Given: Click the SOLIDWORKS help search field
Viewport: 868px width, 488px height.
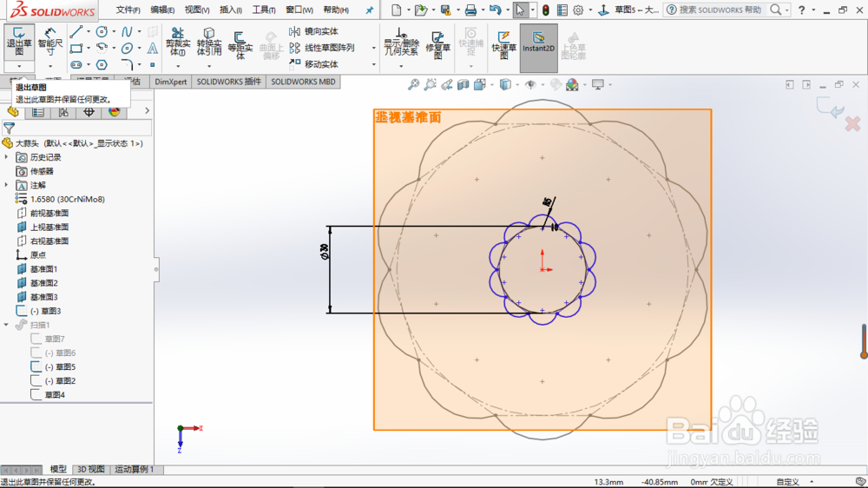Looking at the screenshot, I should point(720,10).
